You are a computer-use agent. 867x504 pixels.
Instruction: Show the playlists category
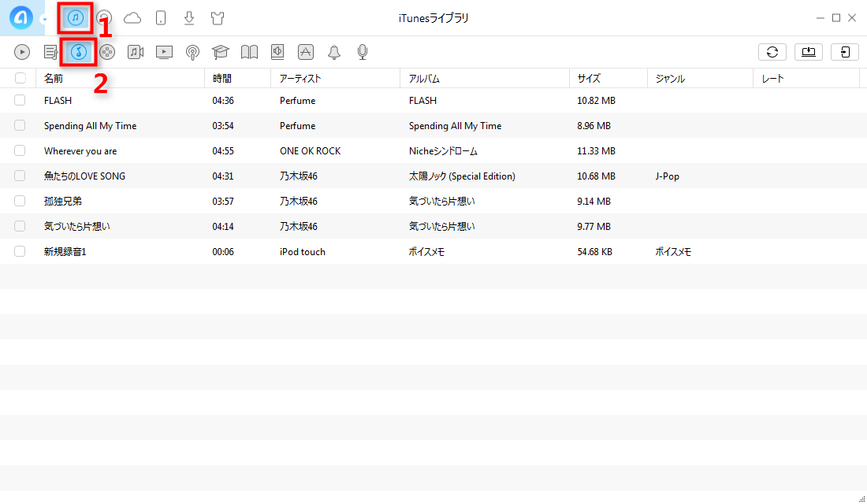coord(51,52)
